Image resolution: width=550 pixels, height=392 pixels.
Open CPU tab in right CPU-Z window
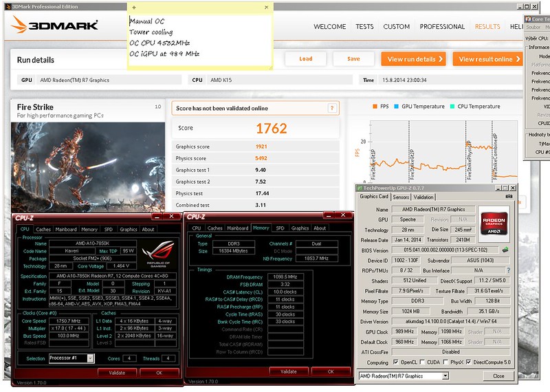coord(197,228)
